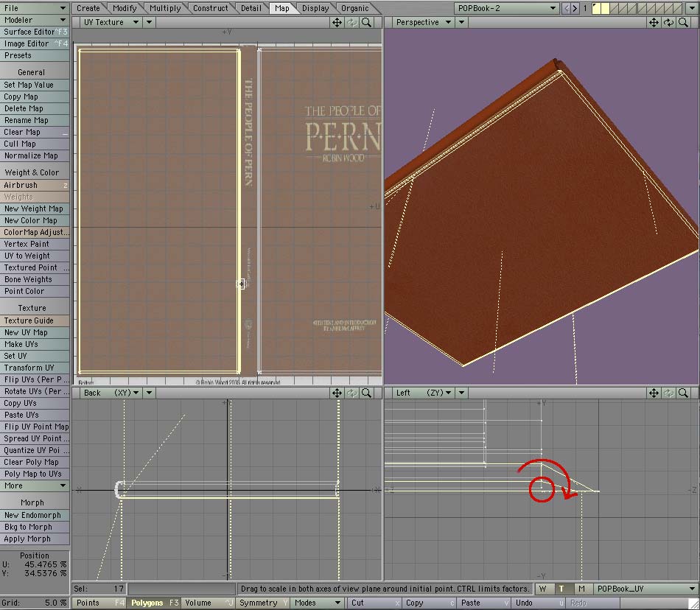Open the POPBook-2 object dropdown
The width and height of the screenshot is (700, 610).
pyautogui.click(x=507, y=8)
